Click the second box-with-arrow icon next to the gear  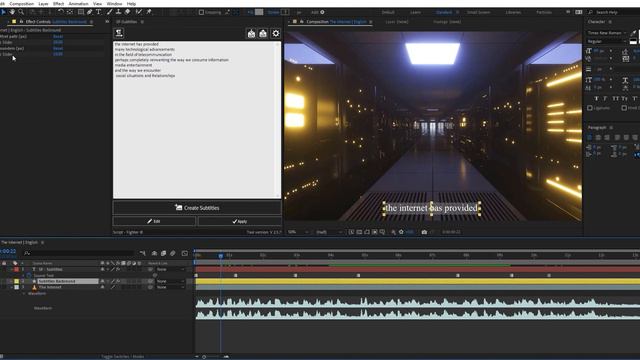tap(263, 33)
